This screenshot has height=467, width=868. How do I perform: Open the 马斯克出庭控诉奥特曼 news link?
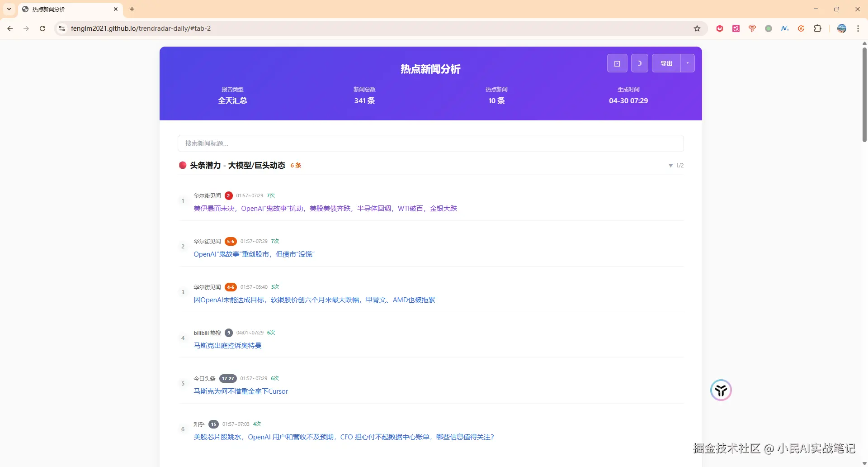[227, 346]
